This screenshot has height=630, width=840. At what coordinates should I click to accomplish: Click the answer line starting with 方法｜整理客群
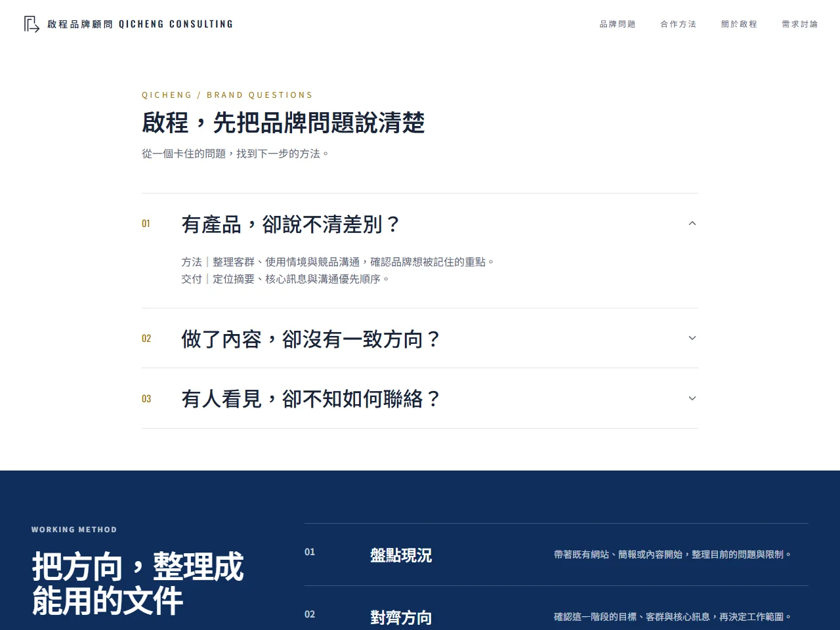pyautogui.click(x=338, y=262)
